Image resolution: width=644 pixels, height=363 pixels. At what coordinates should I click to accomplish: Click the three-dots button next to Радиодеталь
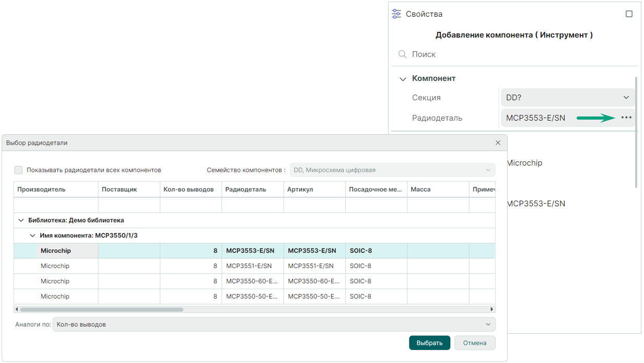pyautogui.click(x=626, y=118)
